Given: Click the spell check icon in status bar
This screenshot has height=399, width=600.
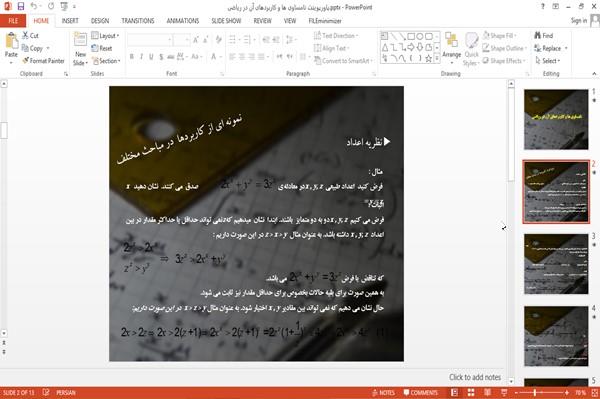Looking at the screenshot, I should click(46, 392).
